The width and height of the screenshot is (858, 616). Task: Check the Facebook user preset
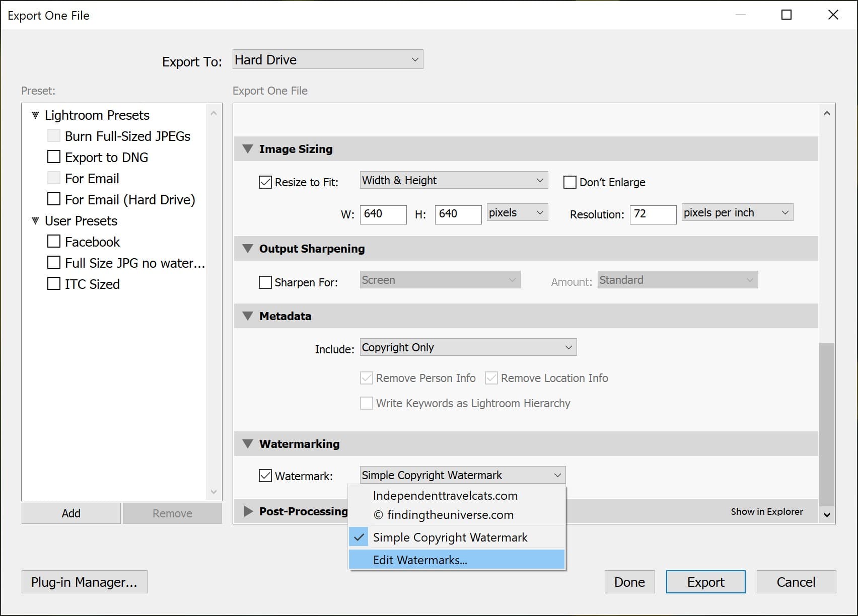(54, 241)
